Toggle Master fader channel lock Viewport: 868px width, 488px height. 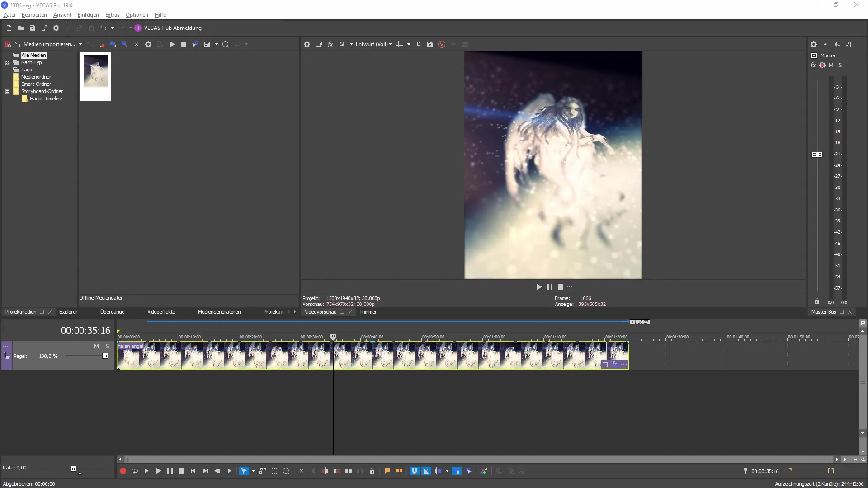[817, 301]
